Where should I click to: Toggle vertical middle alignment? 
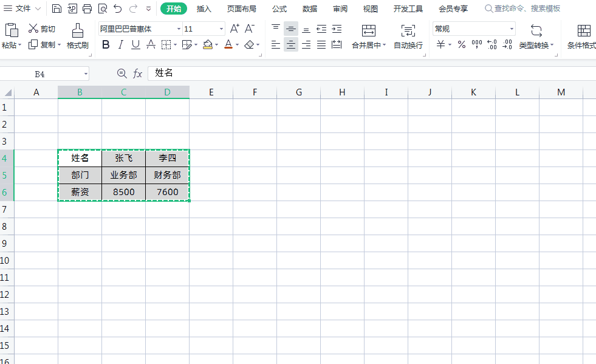click(291, 29)
